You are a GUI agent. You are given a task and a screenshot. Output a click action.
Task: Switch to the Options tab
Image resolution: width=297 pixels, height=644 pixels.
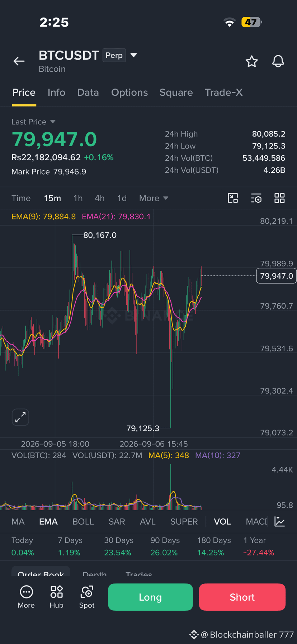129,93
